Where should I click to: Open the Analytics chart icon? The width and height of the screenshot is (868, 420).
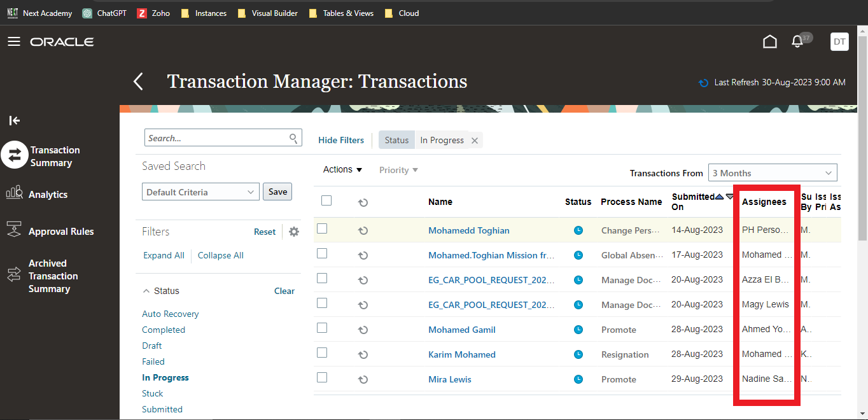(14, 193)
